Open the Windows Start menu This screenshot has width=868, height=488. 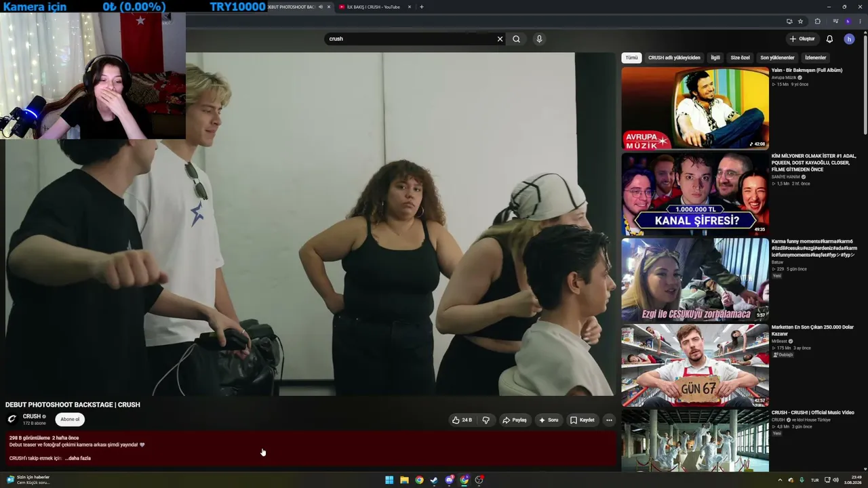[x=389, y=480]
